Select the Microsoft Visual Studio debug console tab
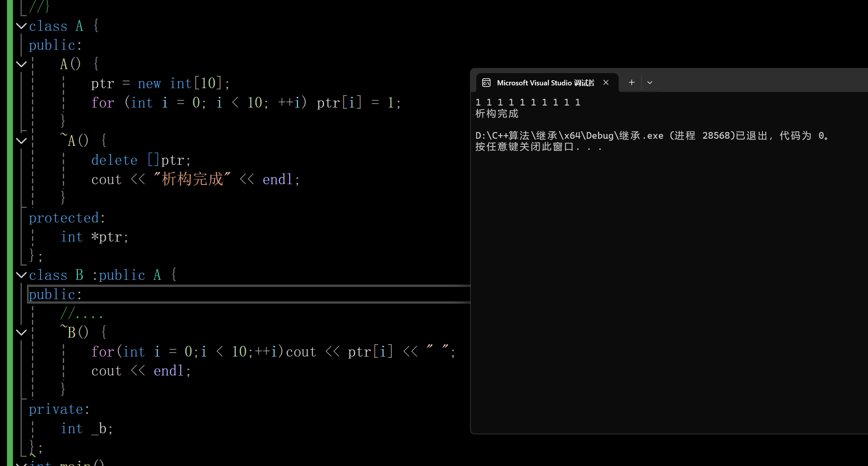Viewport: 868px width, 466px height. [x=545, y=83]
